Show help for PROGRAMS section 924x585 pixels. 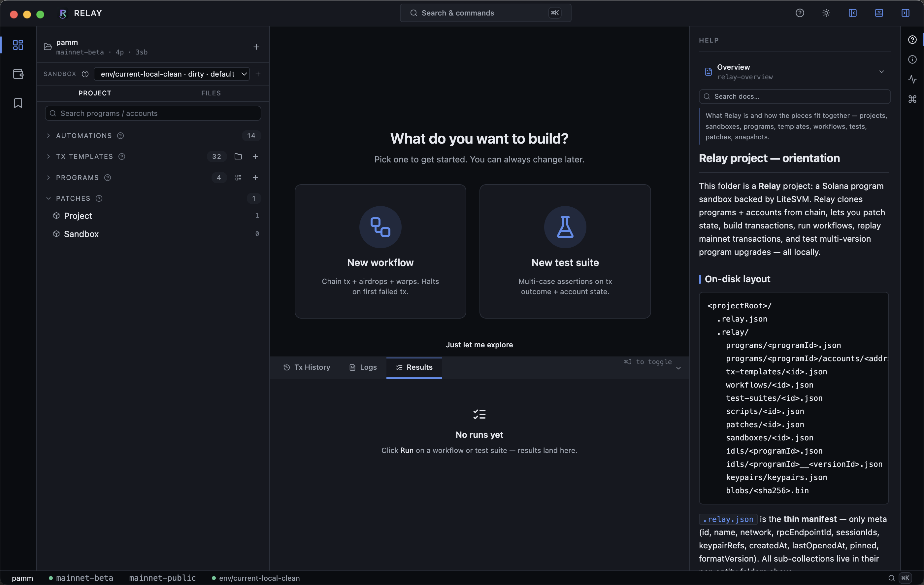pos(108,177)
